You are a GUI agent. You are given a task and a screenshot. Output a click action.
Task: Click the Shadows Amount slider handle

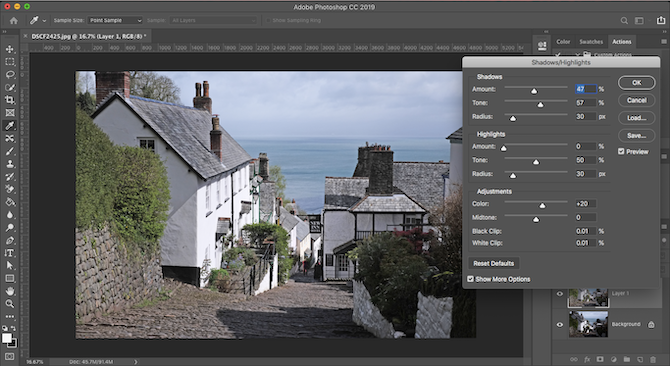(534, 91)
